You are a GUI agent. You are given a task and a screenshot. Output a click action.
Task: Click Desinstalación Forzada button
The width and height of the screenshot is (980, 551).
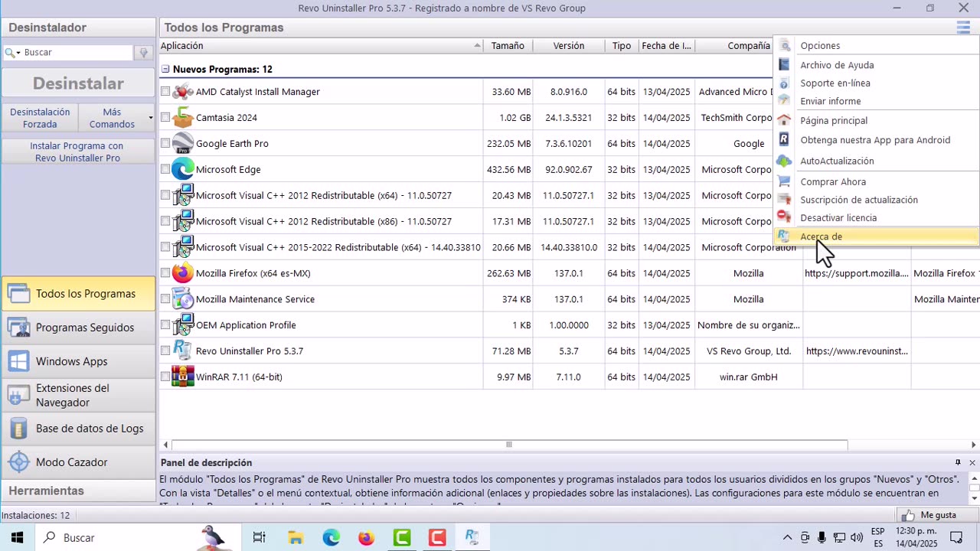[x=40, y=118]
